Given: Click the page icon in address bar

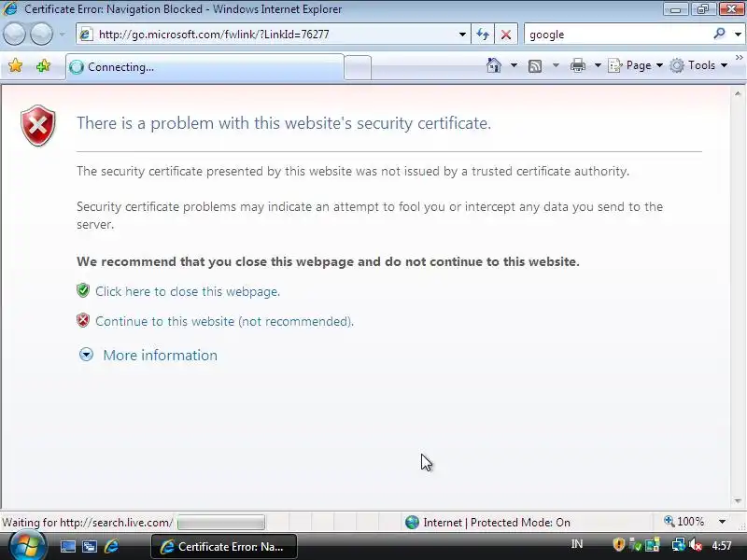Looking at the screenshot, I should (86, 35).
